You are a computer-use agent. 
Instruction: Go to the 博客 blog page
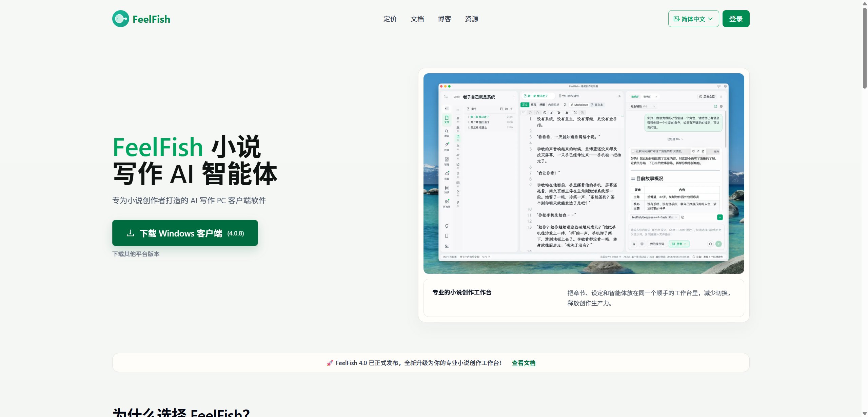(444, 19)
